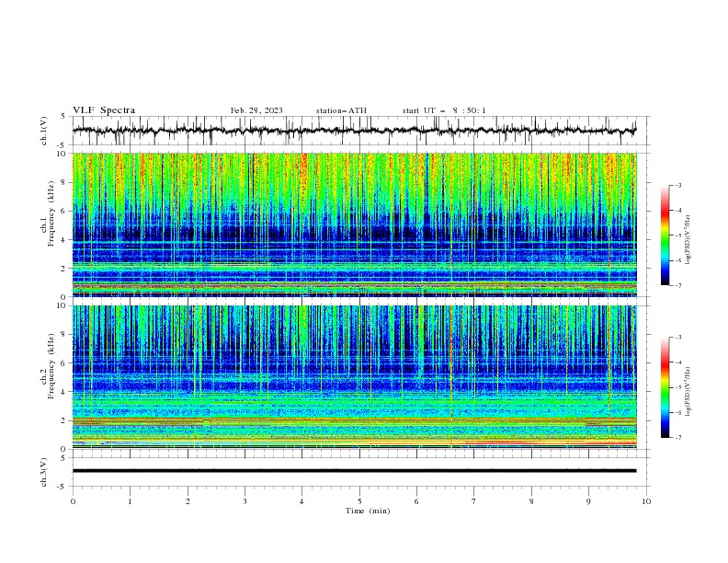Screen dimensions: 728x563
Task: Click the ch.1 frequency axis tick label 6
Action: click(x=64, y=211)
